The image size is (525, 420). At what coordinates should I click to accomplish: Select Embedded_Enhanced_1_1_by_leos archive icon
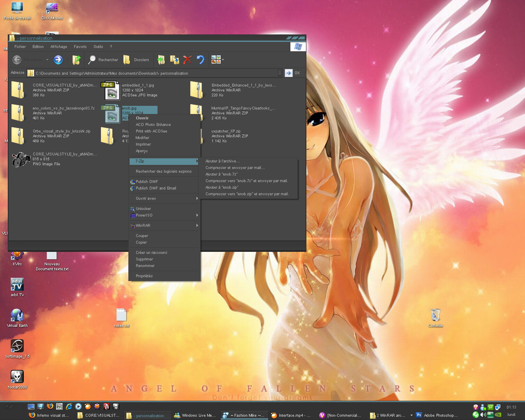click(197, 90)
